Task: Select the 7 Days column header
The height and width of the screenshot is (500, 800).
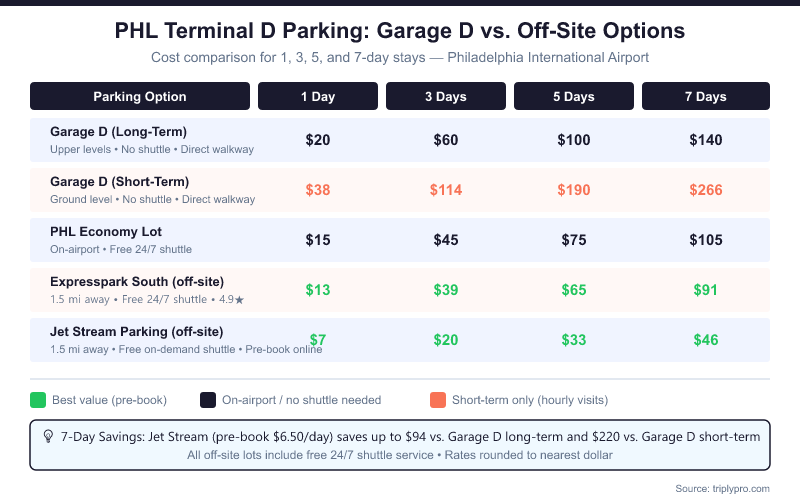Action: pyautogui.click(x=706, y=97)
